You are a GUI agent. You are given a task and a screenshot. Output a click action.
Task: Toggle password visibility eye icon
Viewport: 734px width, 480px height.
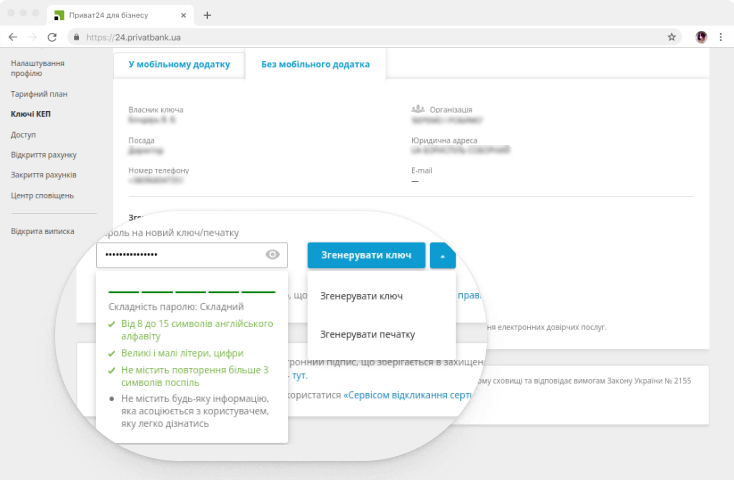pos(272,255)
